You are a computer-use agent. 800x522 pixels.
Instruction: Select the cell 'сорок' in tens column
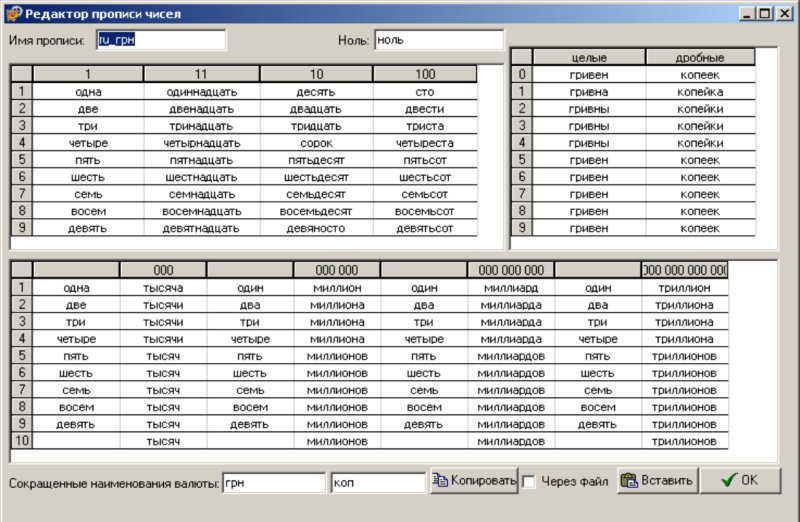click(x=316, y=142)
